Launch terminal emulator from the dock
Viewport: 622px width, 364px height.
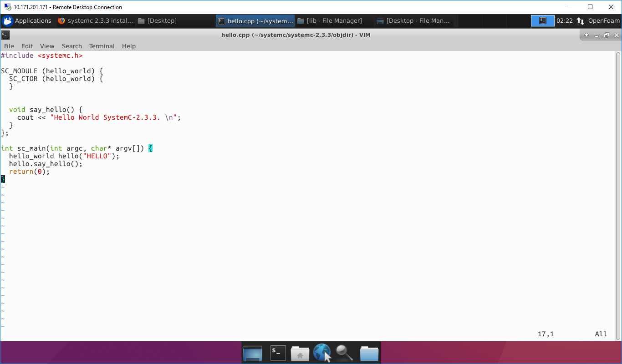(x=278, y=353)
